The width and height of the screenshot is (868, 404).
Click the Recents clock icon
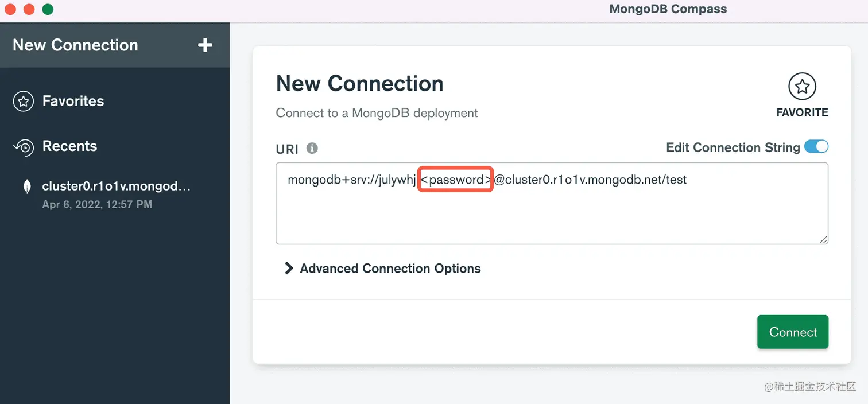tap(24, 147)
